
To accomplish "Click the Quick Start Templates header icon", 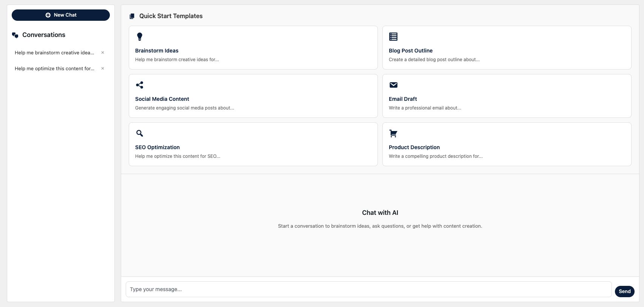I will pyautogui.click(x=132, y=16).
